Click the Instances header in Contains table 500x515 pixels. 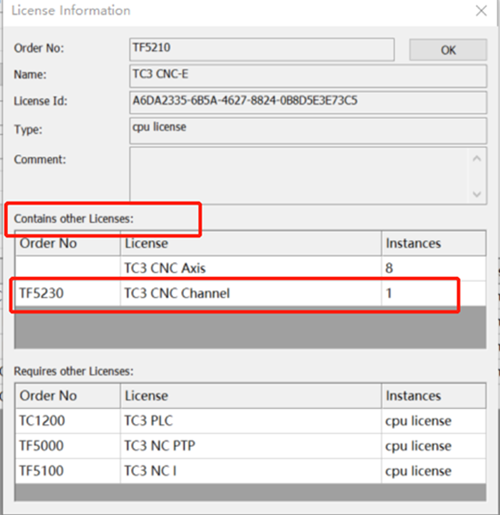[x=434, y=243]
